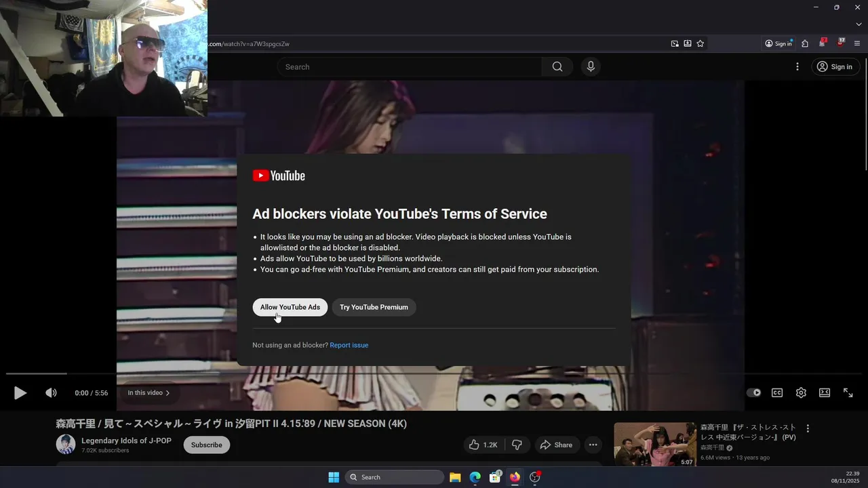Viewport: 868px width, 488px height.
Task: Mute the video using the speaker icon
Action: 51,392
